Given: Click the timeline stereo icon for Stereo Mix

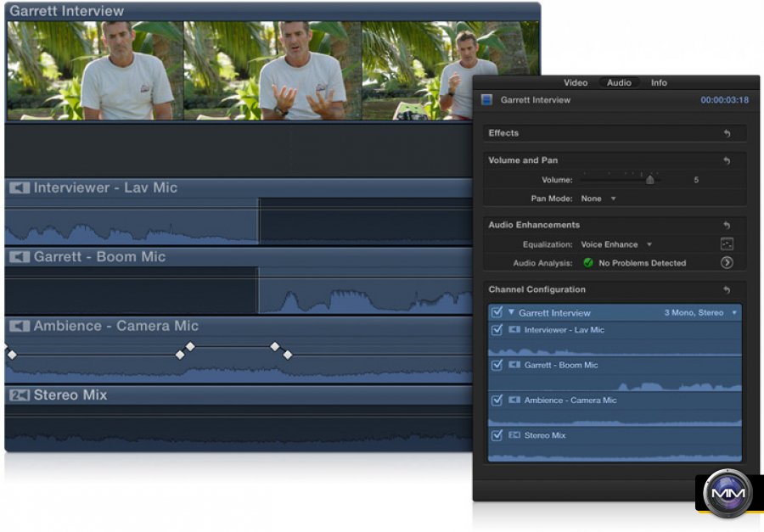Looking at the screenshot, I should point(20,395).
